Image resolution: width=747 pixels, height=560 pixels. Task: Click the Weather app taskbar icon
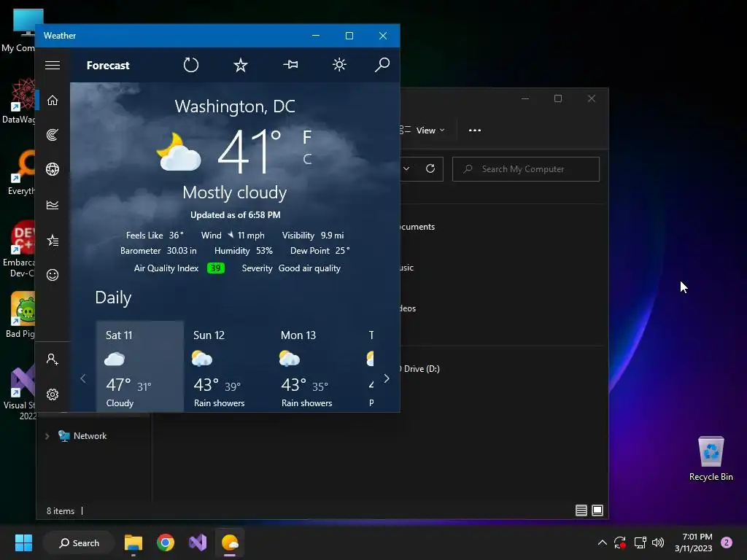point(230,542)
